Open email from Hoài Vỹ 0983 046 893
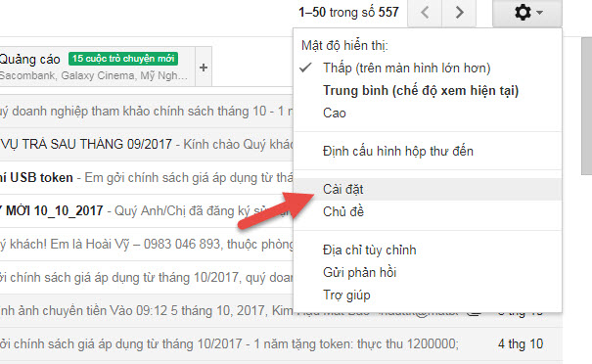The image size is (592, 364). tap(146, 244)
